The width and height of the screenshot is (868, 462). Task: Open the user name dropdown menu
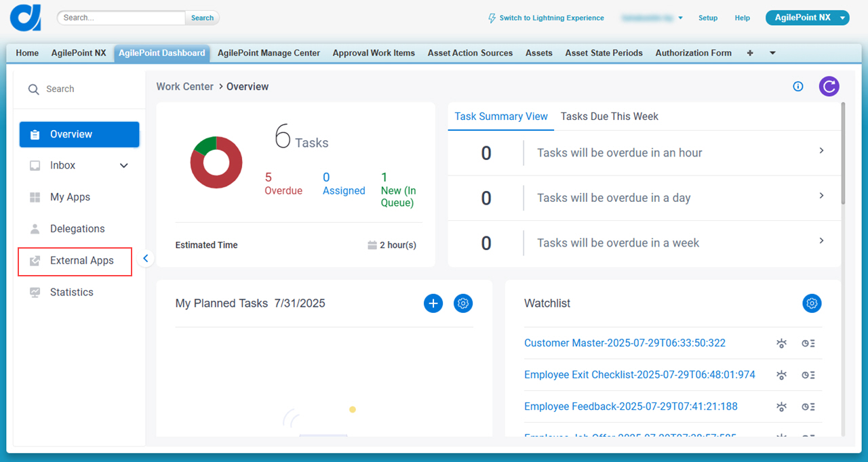click(652, 18)
